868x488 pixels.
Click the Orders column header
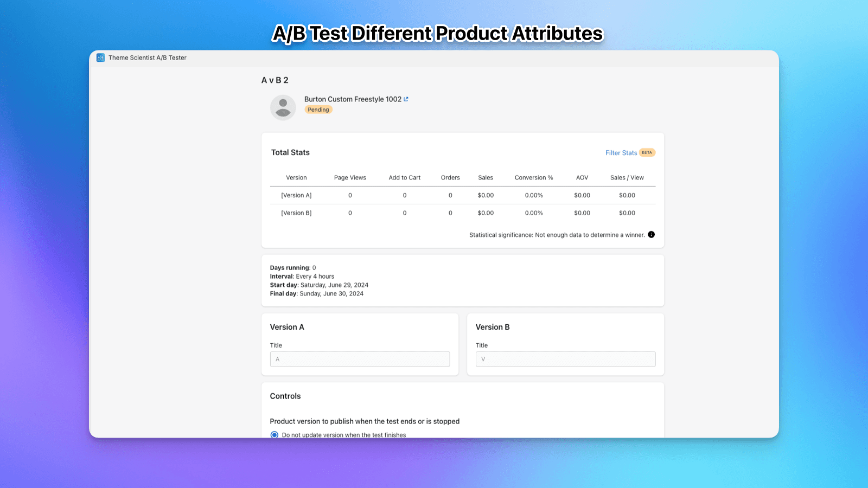(450, 177)
